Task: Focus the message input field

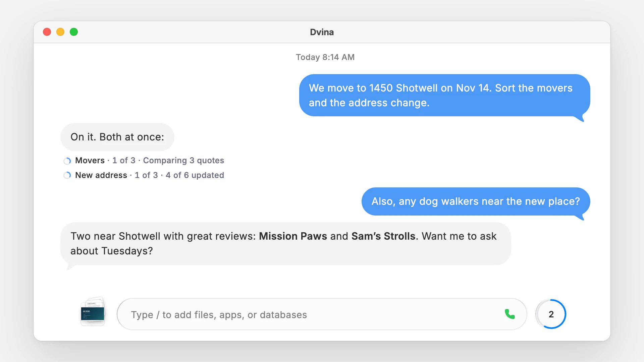Action: (x=322, y=314)
